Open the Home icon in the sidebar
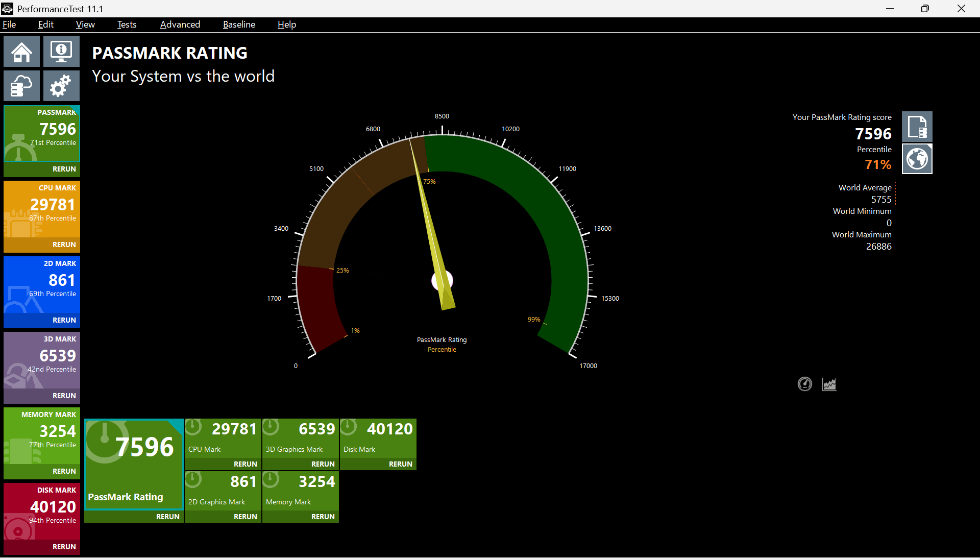This screenshot has width=980, height=560. [21, 52]
